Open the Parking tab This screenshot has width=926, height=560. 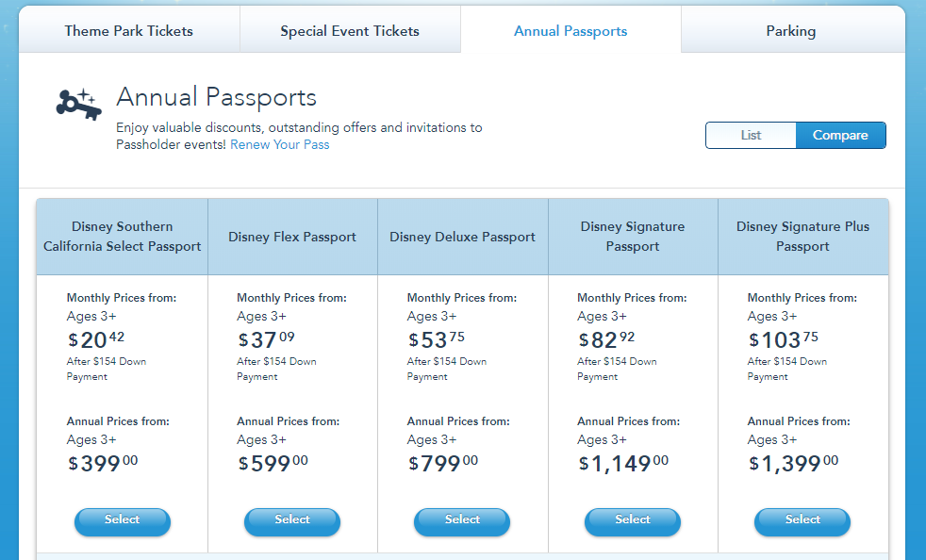coord(791,31)
